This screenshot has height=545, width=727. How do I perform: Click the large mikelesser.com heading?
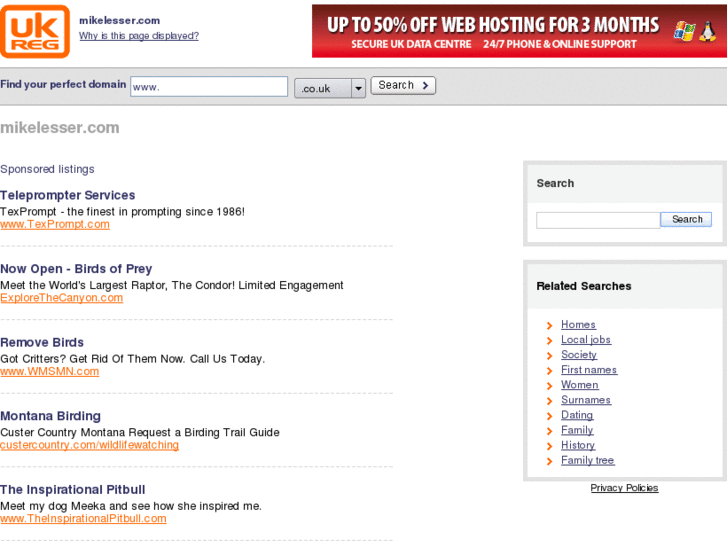(60, 128)
